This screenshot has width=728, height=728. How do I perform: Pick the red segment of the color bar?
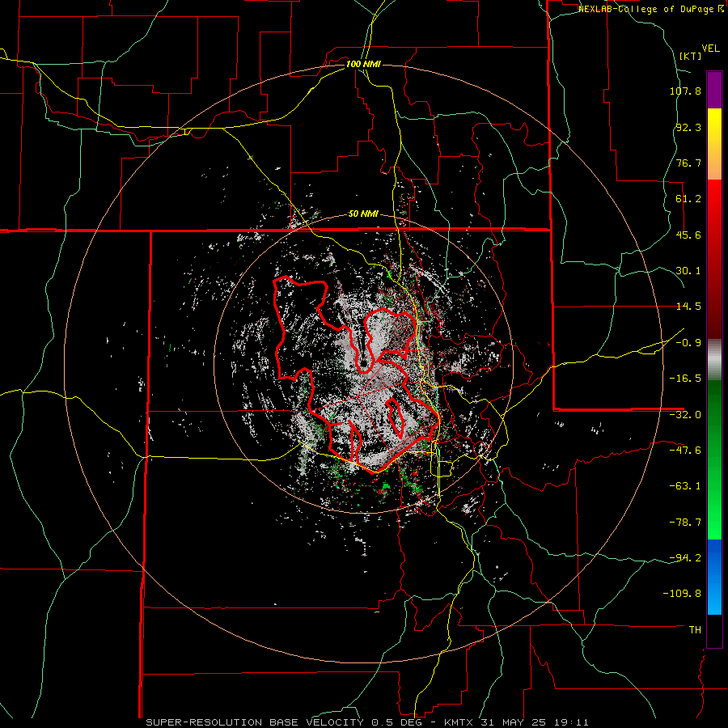click(x=714, y=259)
